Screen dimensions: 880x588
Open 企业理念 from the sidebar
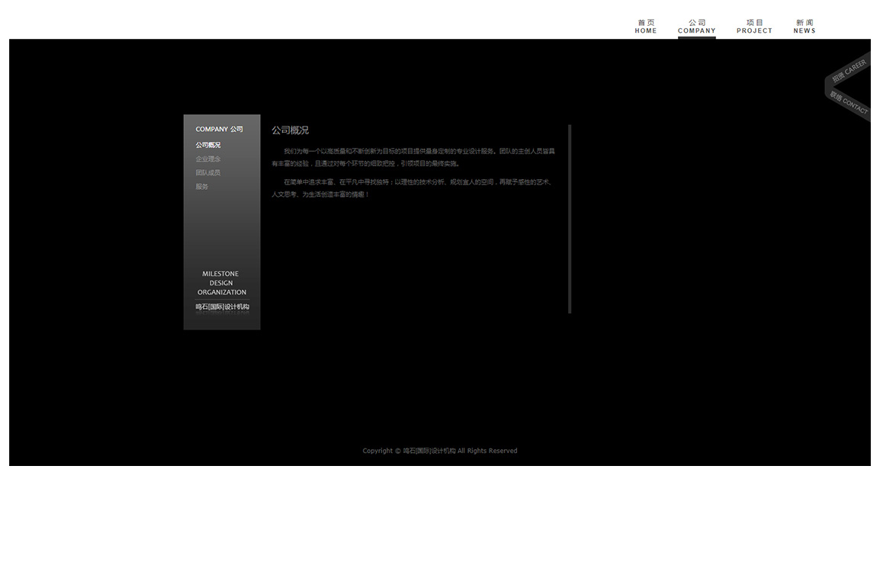tap(207, 159)
